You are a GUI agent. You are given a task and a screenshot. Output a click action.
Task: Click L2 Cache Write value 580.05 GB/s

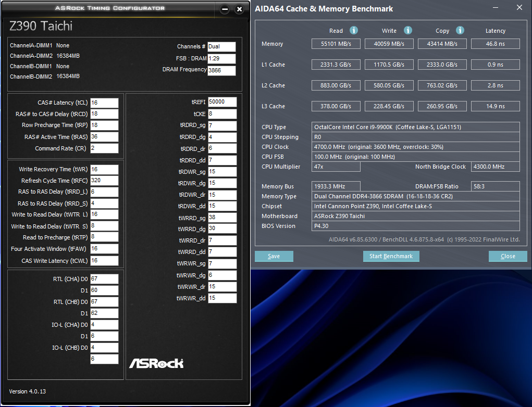pyautogui.click(x=389, y=85)
